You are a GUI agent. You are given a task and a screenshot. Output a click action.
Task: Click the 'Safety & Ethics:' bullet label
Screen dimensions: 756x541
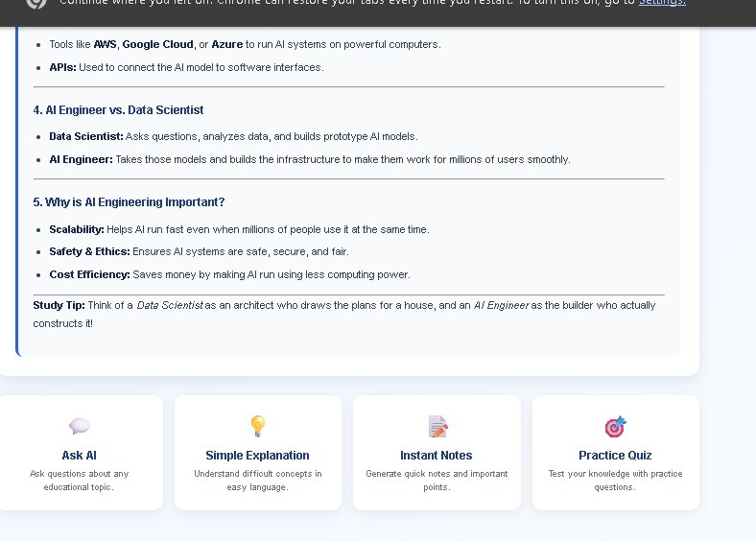89,251
